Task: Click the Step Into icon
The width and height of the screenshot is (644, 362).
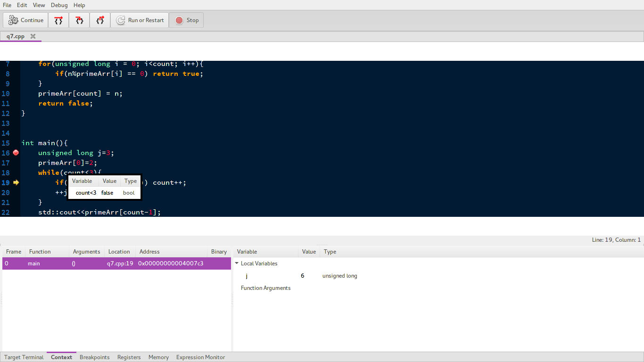Action: coord(79,20)
